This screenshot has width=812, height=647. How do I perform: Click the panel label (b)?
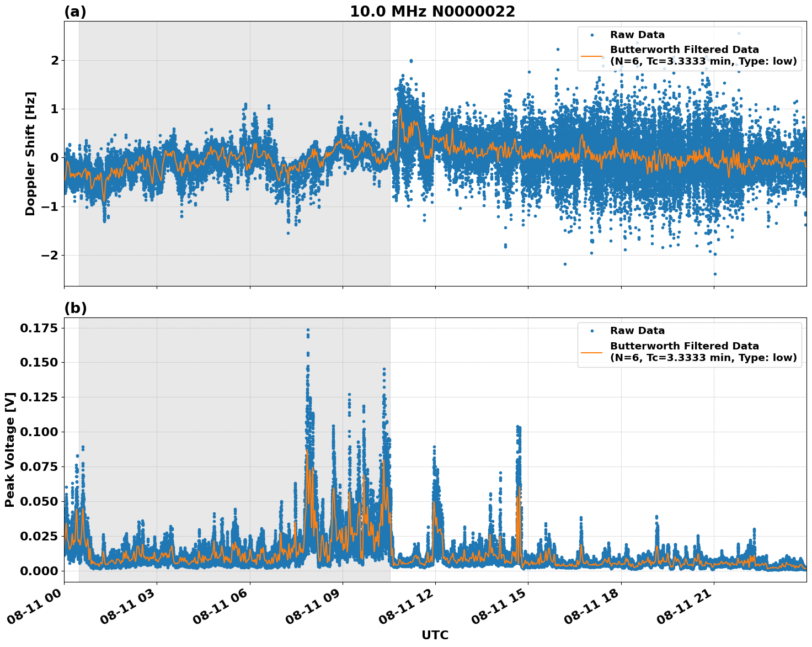point(76,307)
